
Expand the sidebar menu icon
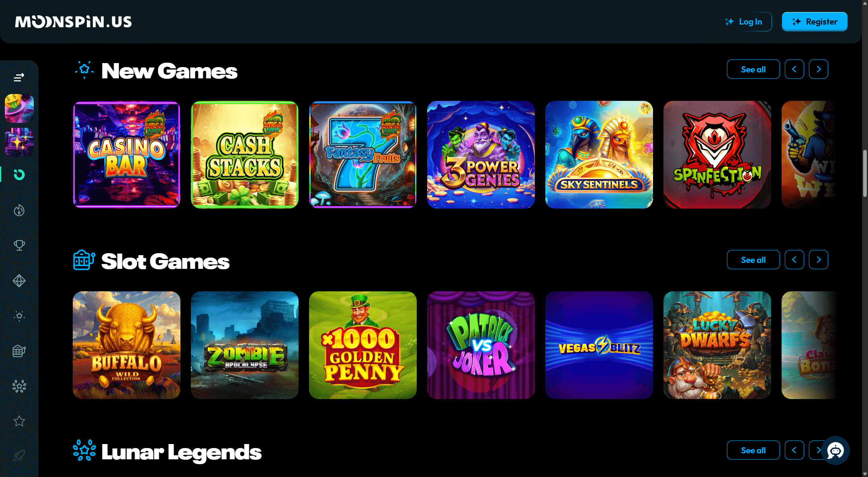tap(19, 77)
